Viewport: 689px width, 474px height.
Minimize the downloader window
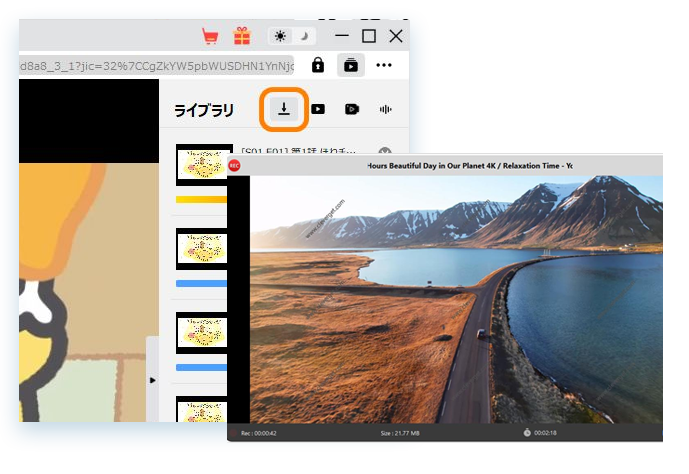click(x=342, y=36)
